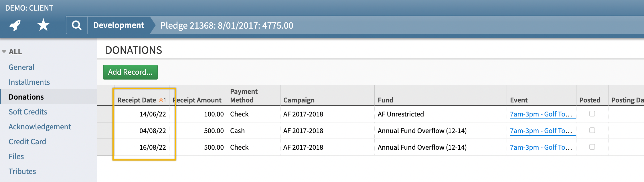Open favorites with the star icon

click(x=43, y=25)
